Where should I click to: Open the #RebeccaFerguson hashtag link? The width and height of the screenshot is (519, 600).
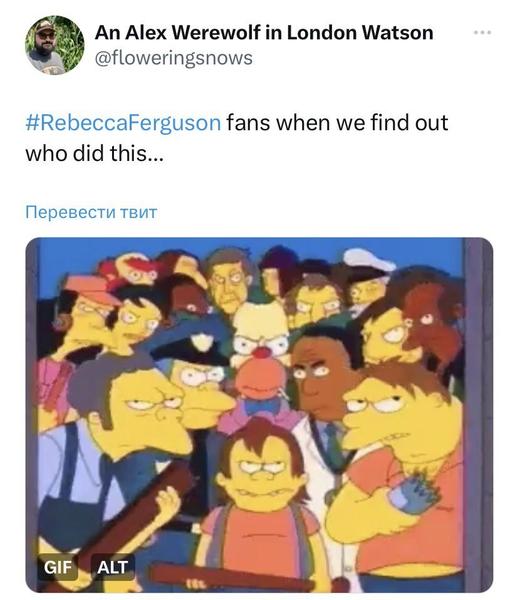pyautogui.click(x=123, y=123)
